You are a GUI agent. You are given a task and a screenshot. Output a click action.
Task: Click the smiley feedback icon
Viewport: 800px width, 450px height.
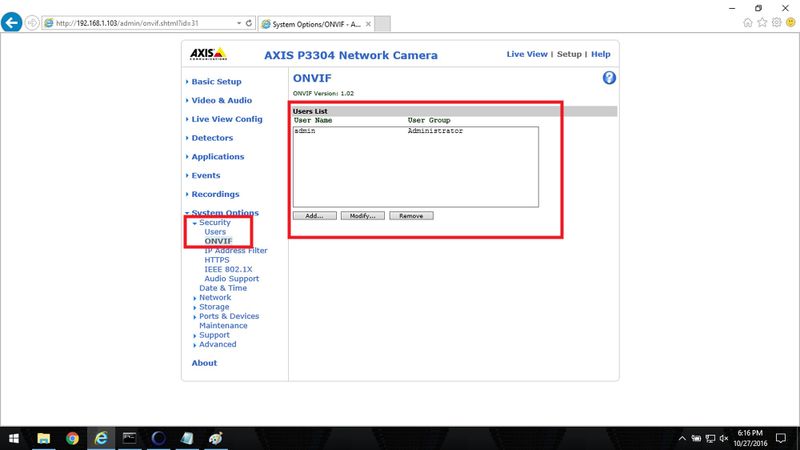[x=790, y=22]
